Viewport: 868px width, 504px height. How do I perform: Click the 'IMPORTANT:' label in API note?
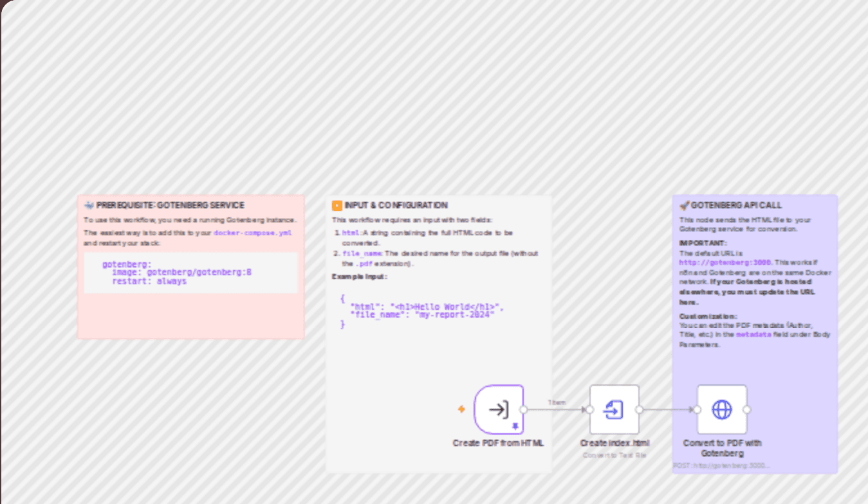[703, 243]
